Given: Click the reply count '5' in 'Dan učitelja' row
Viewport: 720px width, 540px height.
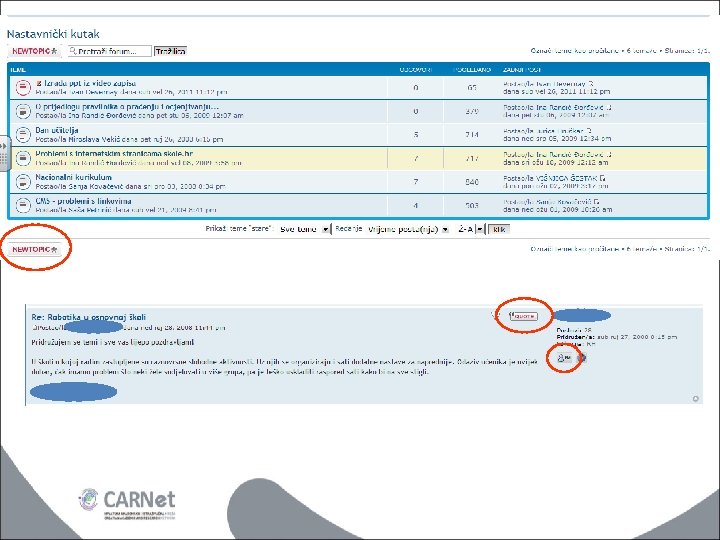Looking at the screenshot, I should (x=416, y=135).
